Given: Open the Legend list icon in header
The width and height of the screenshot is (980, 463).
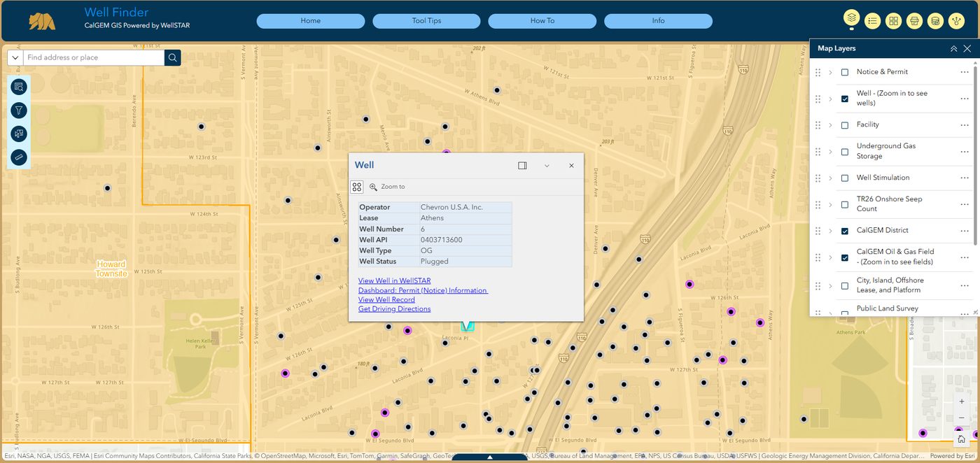Looking at the screenshot, I should click(x=872, y=21).
